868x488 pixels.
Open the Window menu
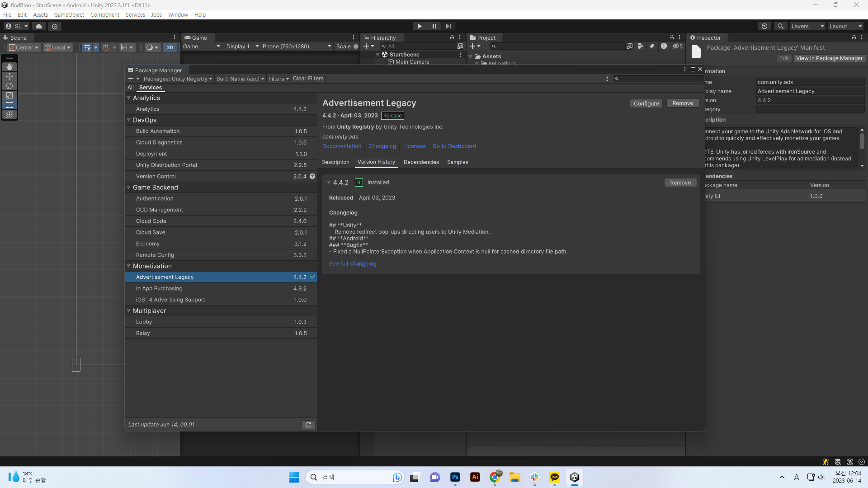[178, 15]
